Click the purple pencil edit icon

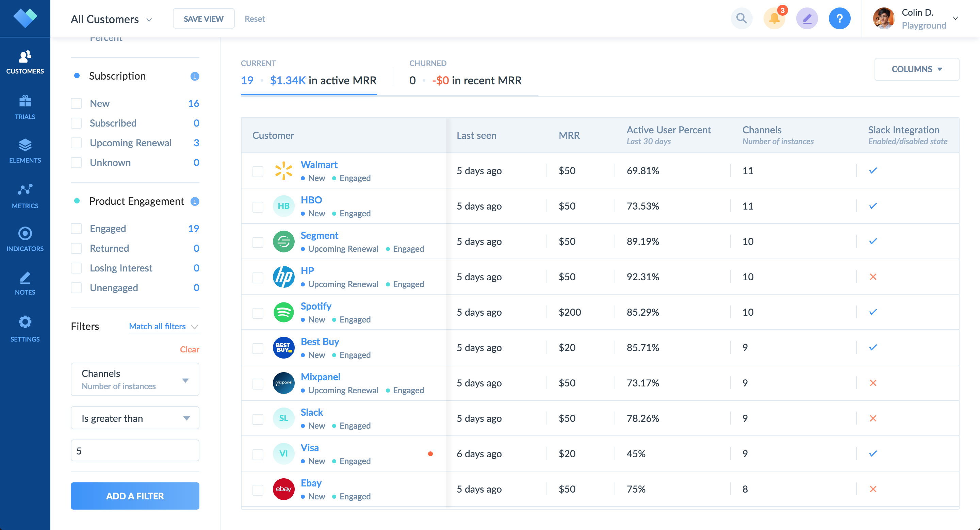tap(806, 18)
